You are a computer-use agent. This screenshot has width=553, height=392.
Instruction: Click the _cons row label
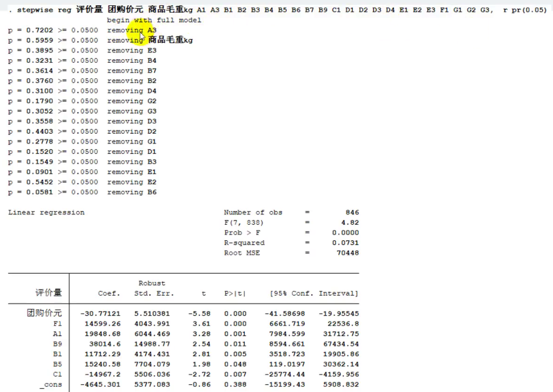(x=51, y=385)
